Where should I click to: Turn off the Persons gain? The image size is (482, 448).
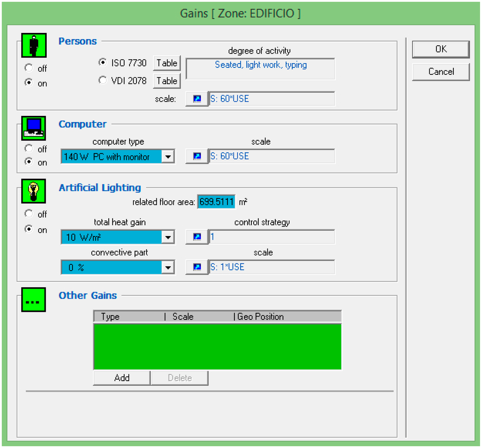(29, 68)
